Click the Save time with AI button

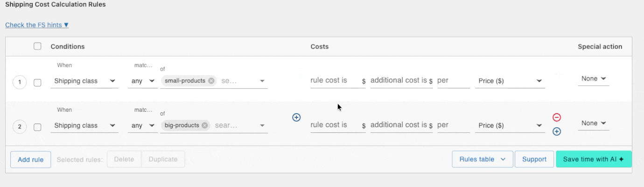click(x=593, y=159)
